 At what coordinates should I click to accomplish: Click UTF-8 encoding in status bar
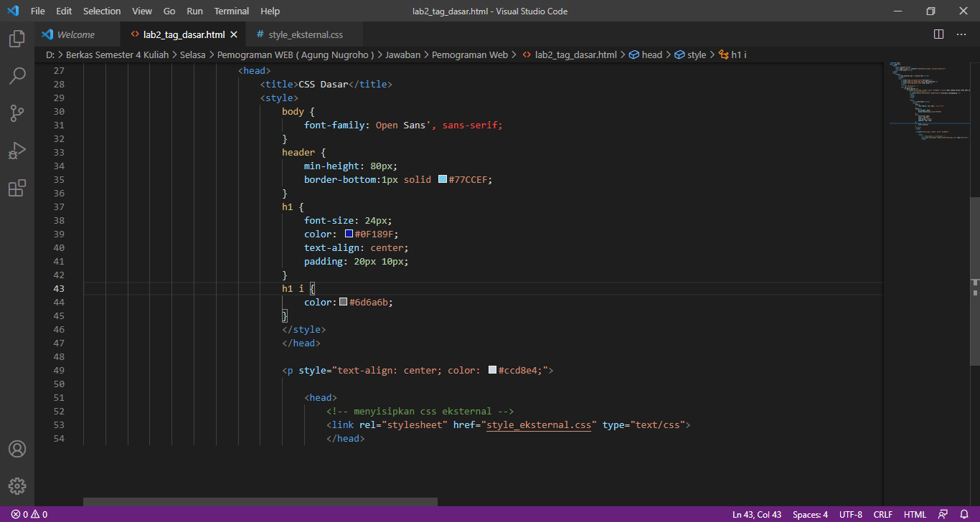coord(850,514)
